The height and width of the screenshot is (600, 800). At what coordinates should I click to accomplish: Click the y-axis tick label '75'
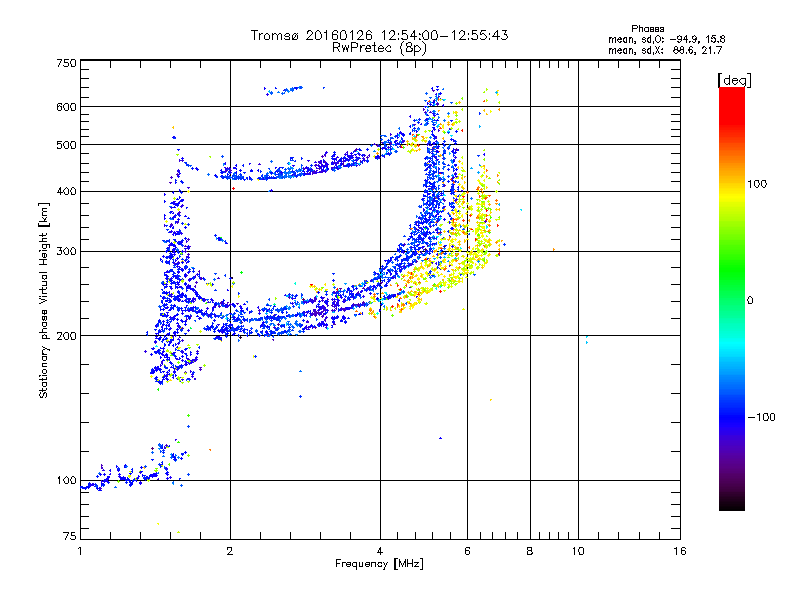(x=70, y=536)
